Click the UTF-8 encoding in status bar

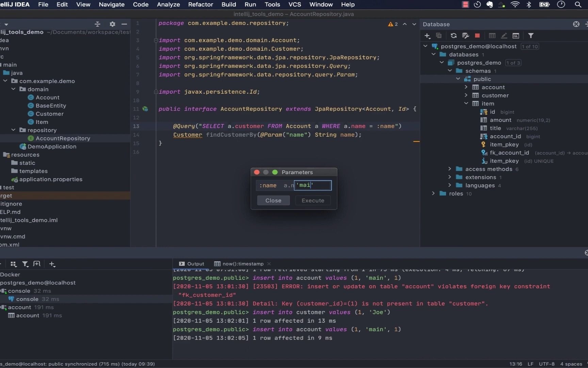(547, 364)
